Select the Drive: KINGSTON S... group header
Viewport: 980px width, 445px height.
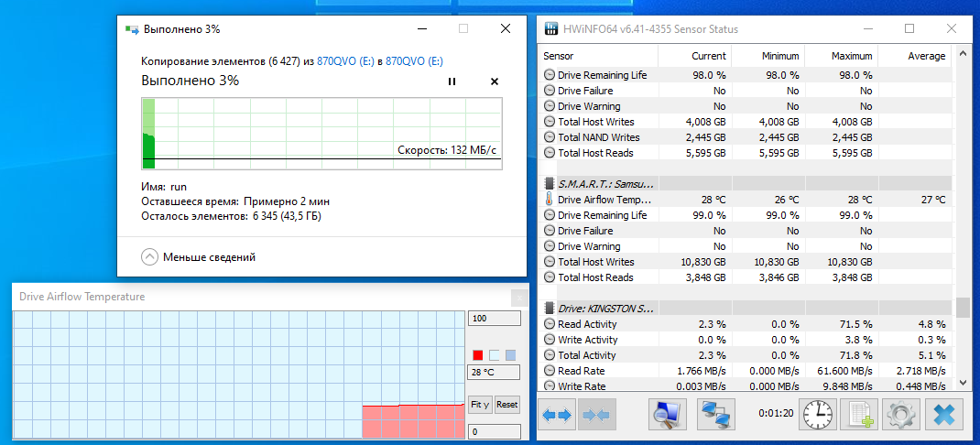point(745,309)
